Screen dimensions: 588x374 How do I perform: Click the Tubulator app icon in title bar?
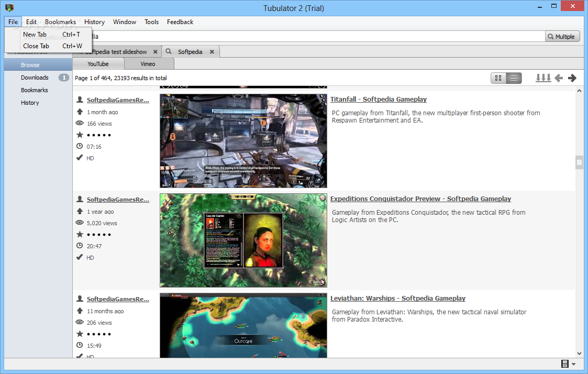(9, 8)
